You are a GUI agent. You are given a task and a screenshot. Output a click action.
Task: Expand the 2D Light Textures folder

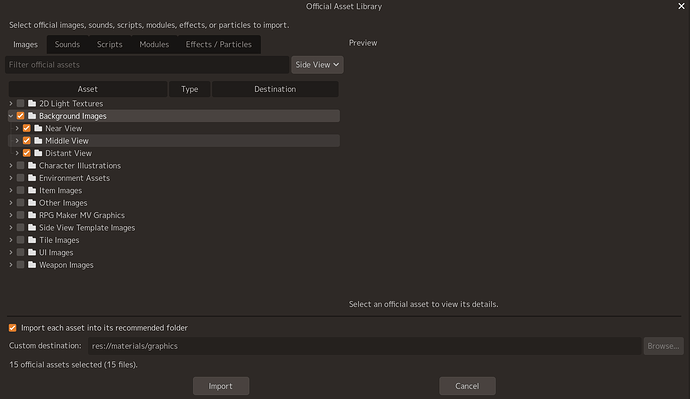tap(11, 103)
